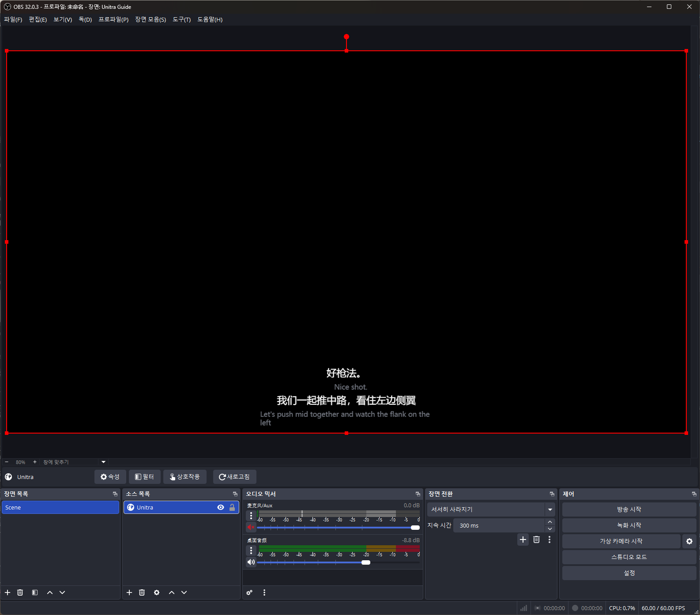Open transition properties three-dot menu
Viewport: 700px width, 615px height.
click(x=549, y=540)
